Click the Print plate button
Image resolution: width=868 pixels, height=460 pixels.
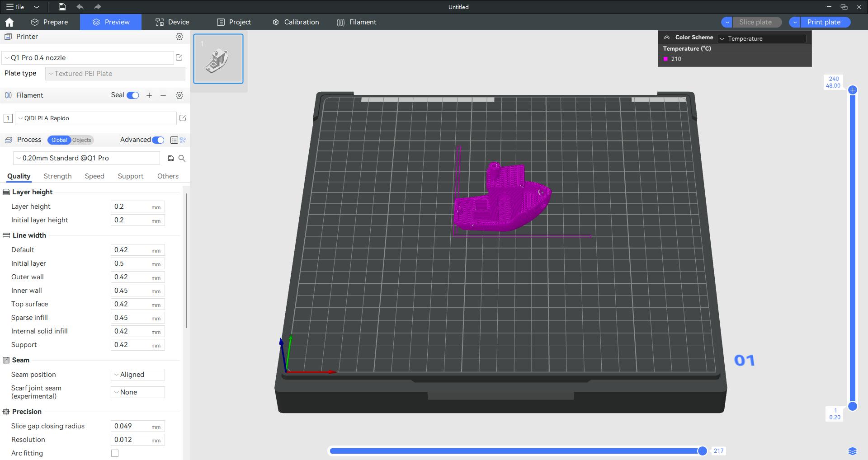[824, 22]
